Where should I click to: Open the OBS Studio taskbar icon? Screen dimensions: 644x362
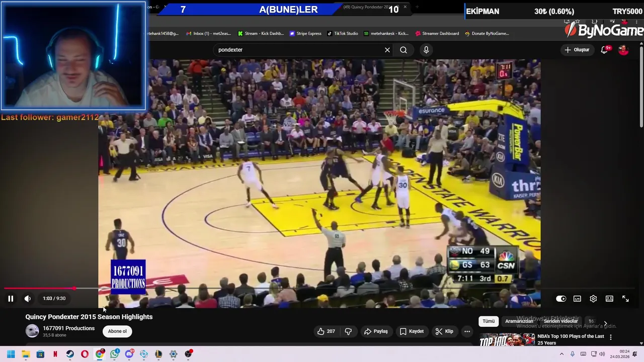pyautogui.click(x=188, y=354)
